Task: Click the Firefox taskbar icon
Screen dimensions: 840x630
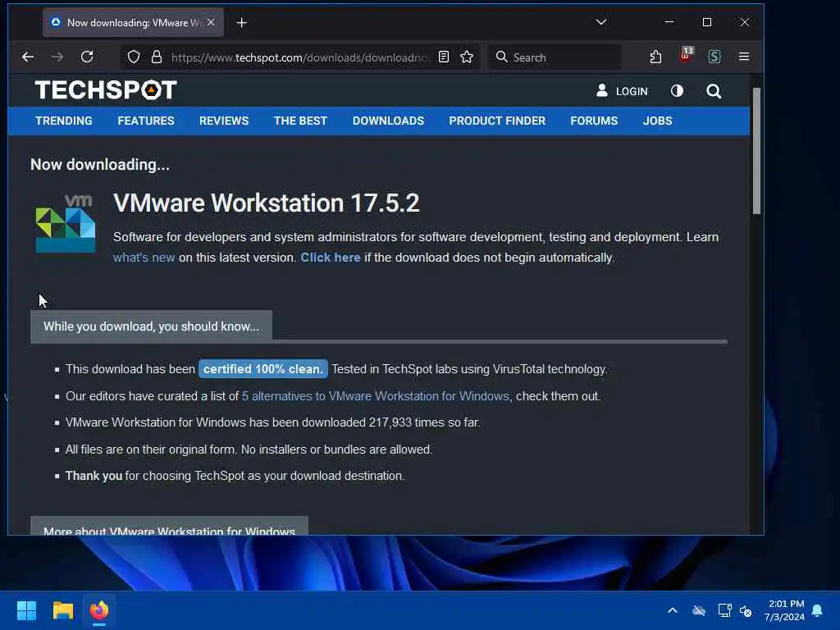Action: [x=99, y=610]
